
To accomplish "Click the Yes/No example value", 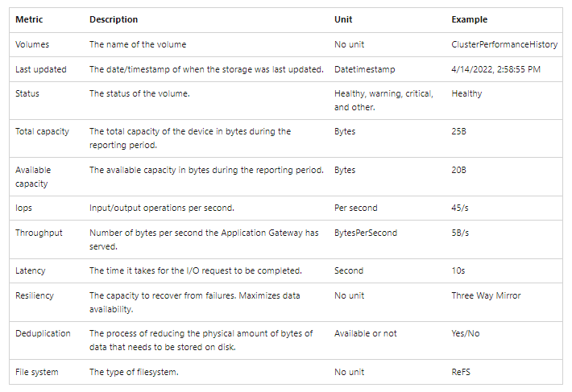I will [465, 333].
